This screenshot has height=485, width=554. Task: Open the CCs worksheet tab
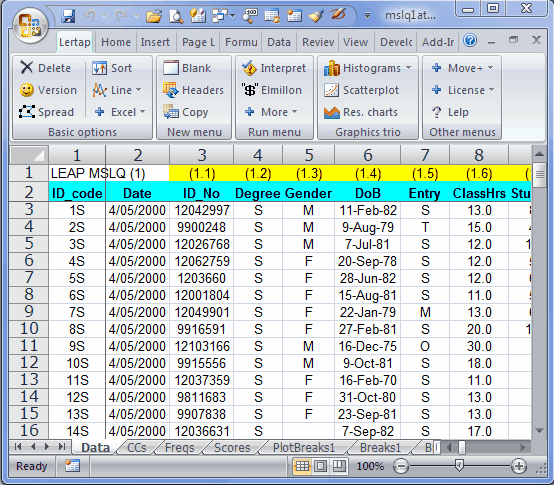[136, 448]
